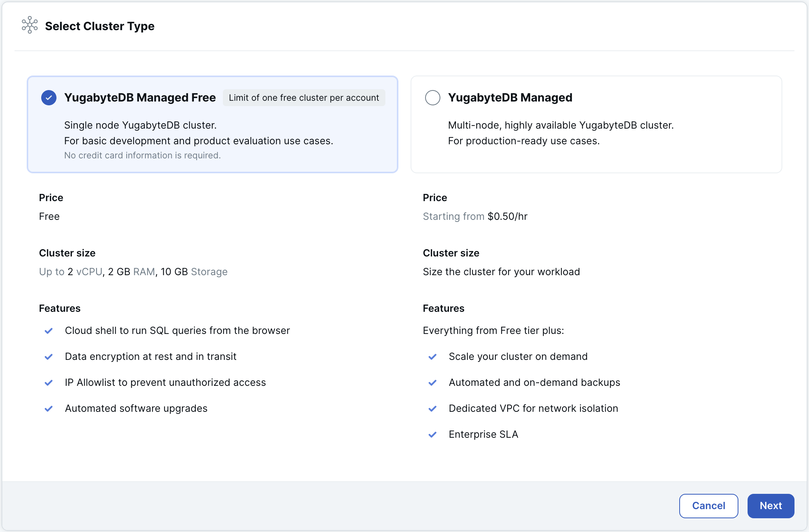Click the Cancel button
809x532 pixels.
tap(708, 506)
